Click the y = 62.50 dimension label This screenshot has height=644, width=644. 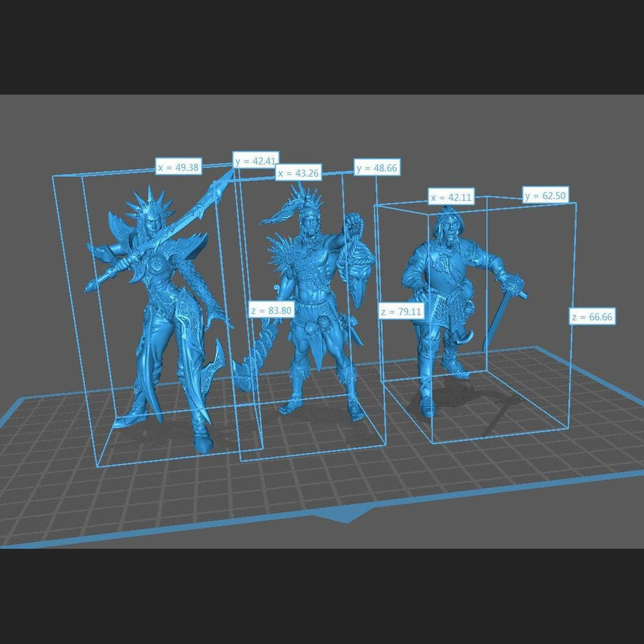point(545,195)
